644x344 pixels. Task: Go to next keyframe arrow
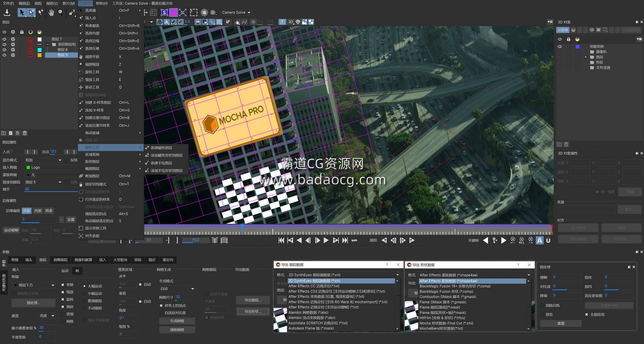pyautogui.click(x=503, y=240)
